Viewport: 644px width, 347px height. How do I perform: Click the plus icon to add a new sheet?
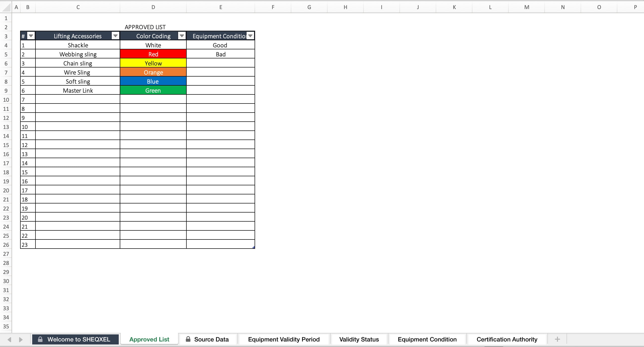(x=557, y=339)
